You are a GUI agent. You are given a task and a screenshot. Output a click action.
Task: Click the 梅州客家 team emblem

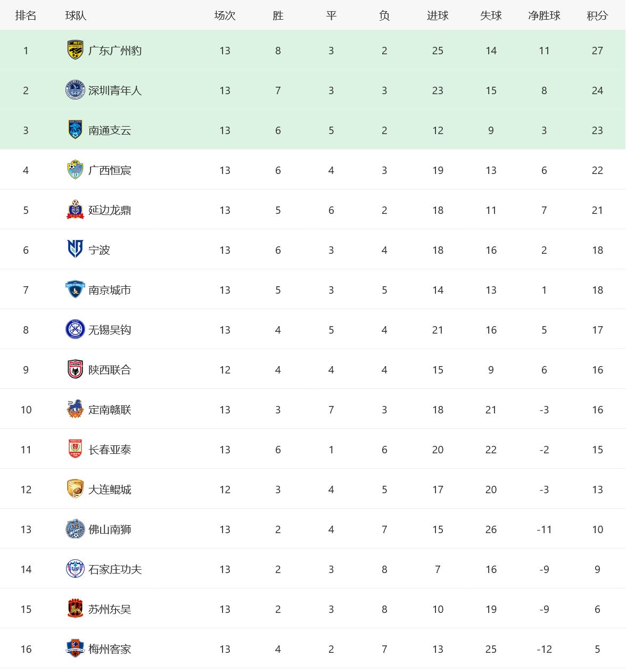pyautogui.click(x=75, y=649)
